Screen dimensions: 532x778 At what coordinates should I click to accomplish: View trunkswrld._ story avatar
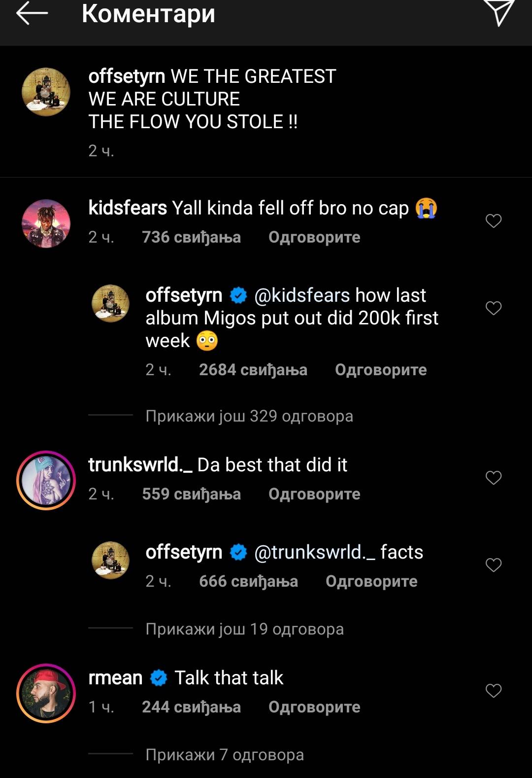pyautogui.click(x=46, y=480)
